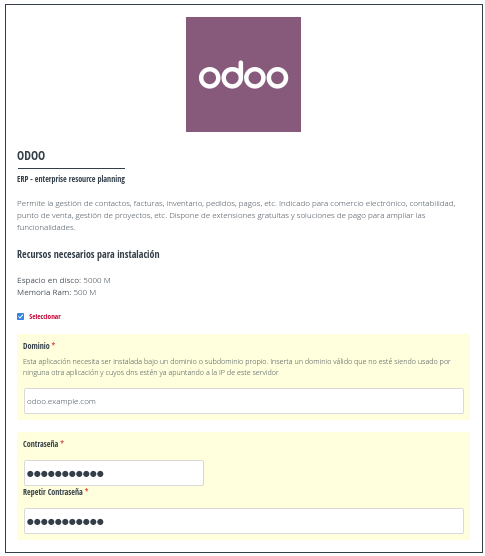
Task: Click the Memoria Ram 500 M line
Action: [x=57, y=293]
